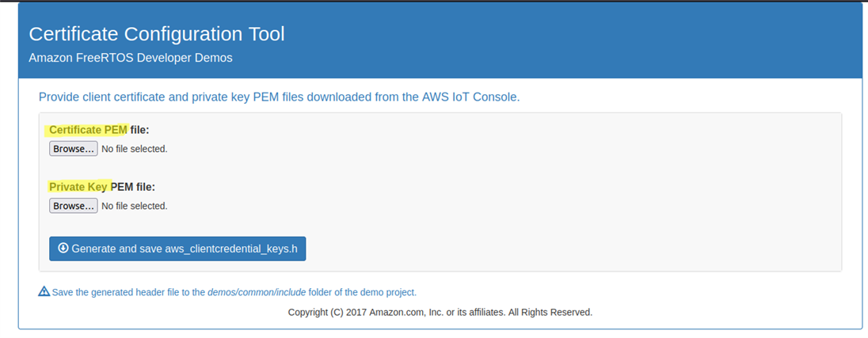Click the highlighted 'Private Key' label
The image size is (868, 338).
click(78, 187)
